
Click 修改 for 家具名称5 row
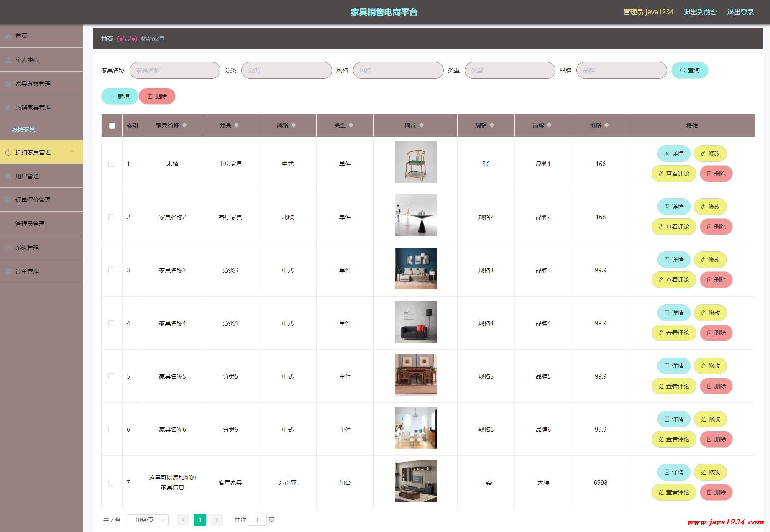pos(710,366)
